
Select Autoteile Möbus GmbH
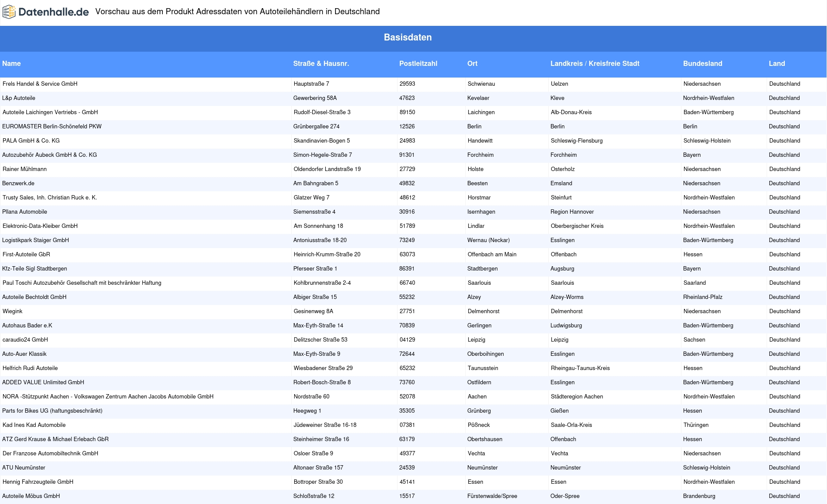[31, 496]
